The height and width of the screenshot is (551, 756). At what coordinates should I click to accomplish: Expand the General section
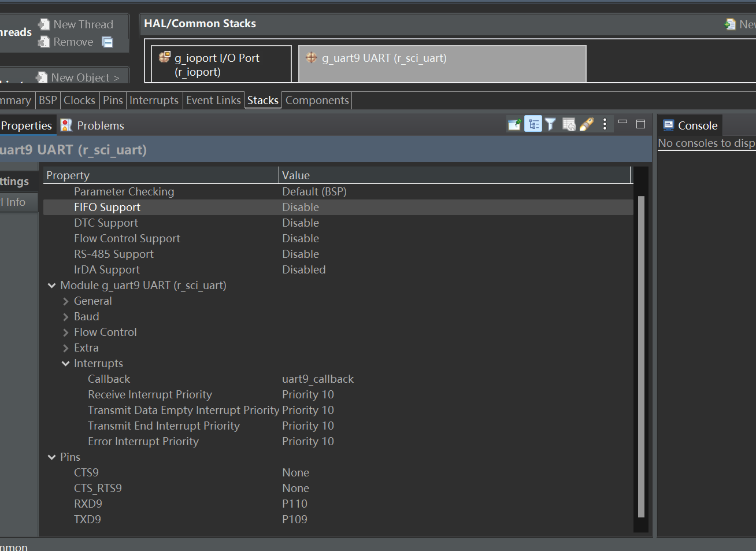click(x=65, y=301)
